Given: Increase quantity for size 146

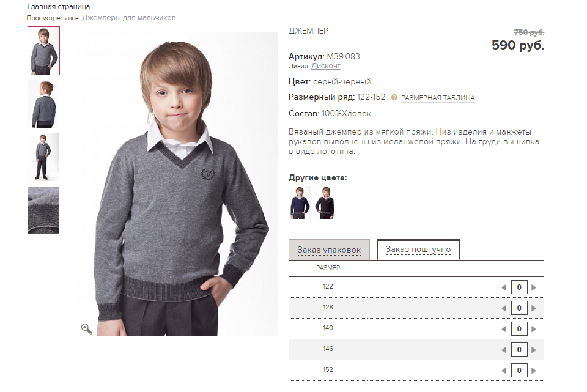Looking at the screenshot, I should coord(534,350).
